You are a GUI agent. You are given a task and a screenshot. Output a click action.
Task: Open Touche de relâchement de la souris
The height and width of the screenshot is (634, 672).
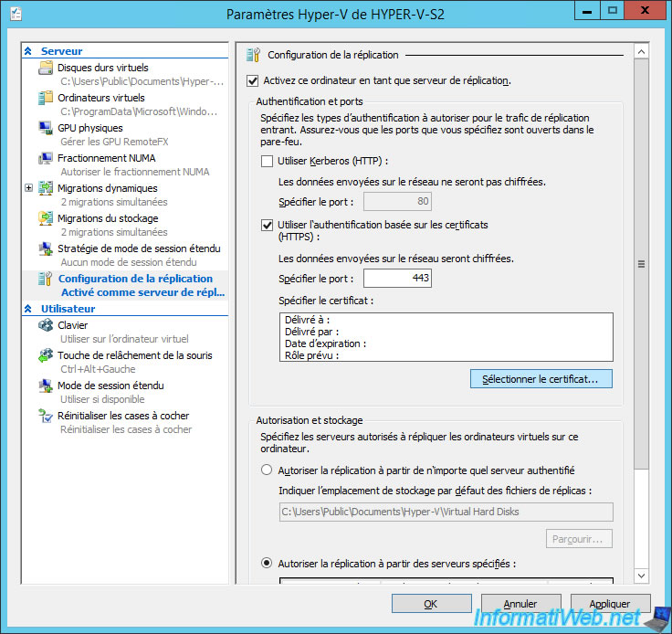point(135,355)
